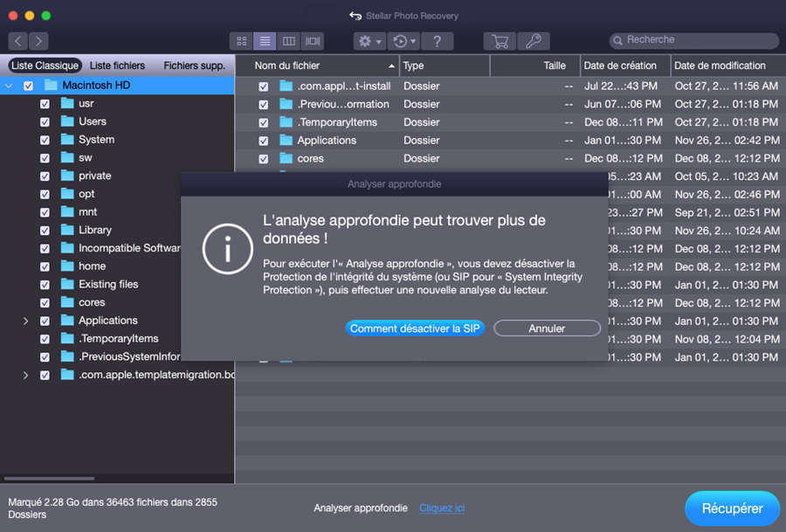
Task: Switch to cover flow view
Action: pyautogui.click(x=313, y=41)
